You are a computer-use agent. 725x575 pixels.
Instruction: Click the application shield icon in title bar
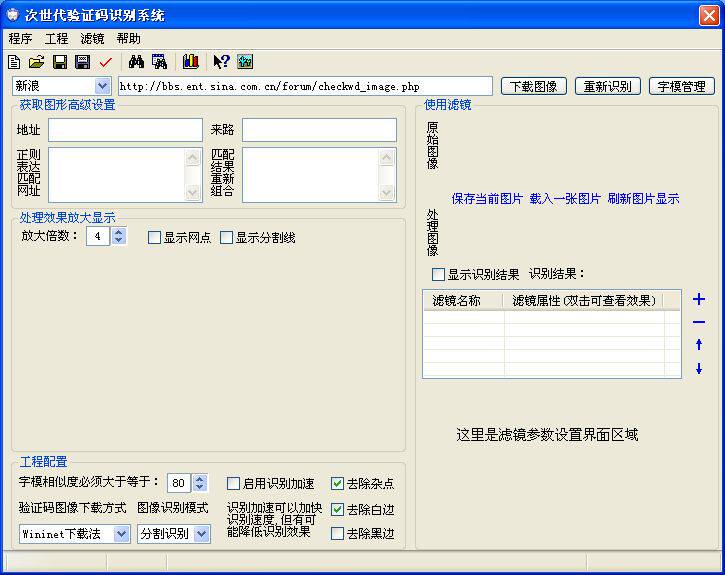click(x=12, y=15)
